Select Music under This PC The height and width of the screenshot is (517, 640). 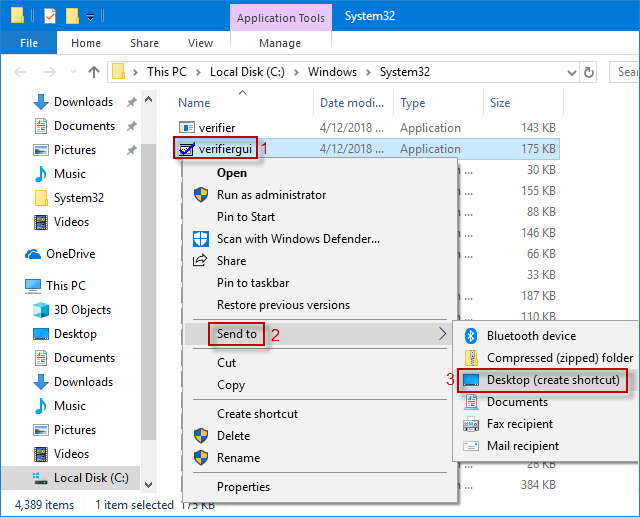click(70, 406)
